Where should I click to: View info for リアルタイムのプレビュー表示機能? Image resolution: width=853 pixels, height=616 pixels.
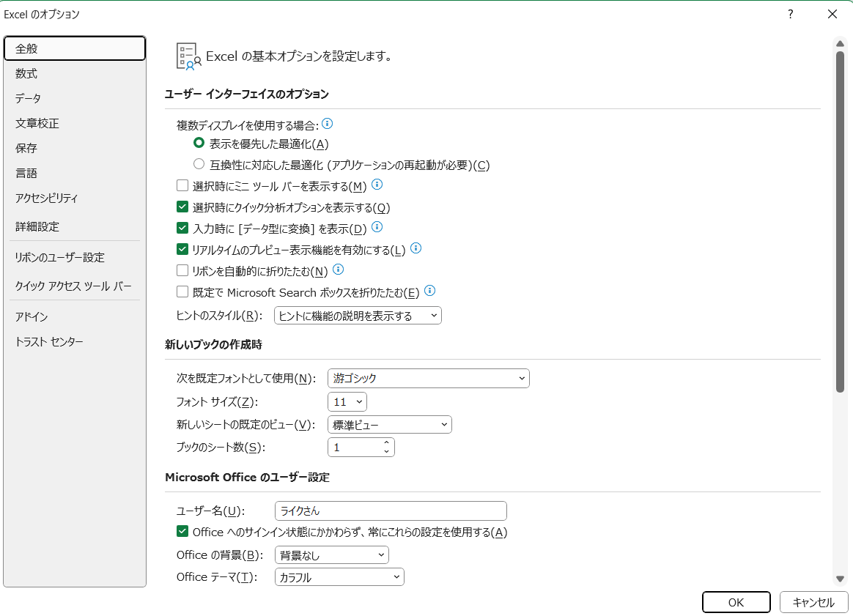tap(416, 248)
